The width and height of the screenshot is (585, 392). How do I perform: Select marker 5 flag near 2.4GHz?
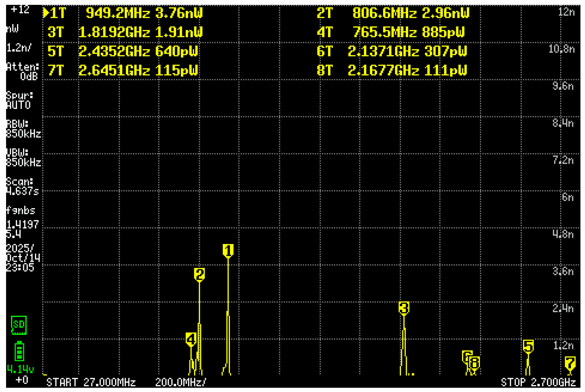(x=528, y=346)
